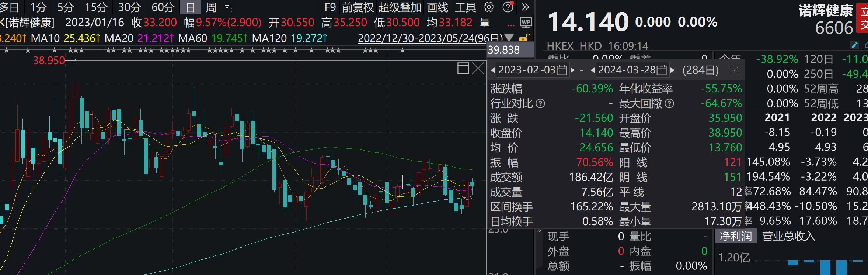Open the chart date range dropdown triangle

509,38
